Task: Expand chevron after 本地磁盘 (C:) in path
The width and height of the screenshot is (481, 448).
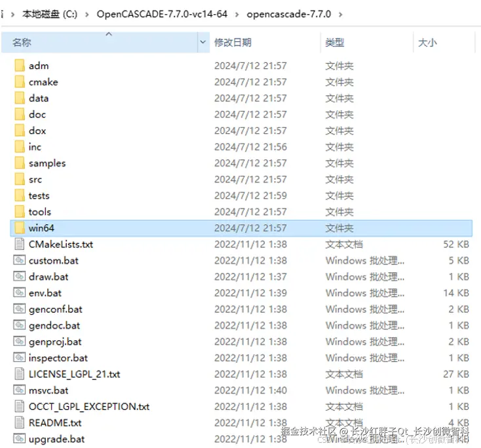Action: coord(87,14)
